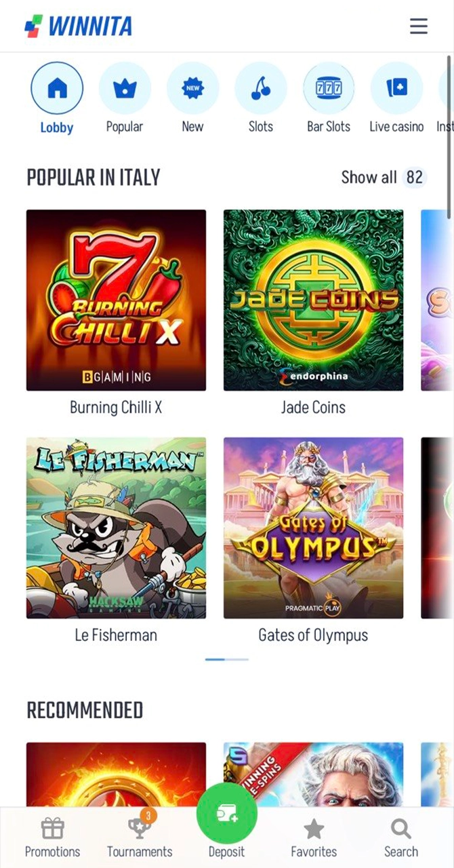This screenshot has height=868, width=454.
Task: Tap the green Deposit wallet button
Action: click(227, 814)
